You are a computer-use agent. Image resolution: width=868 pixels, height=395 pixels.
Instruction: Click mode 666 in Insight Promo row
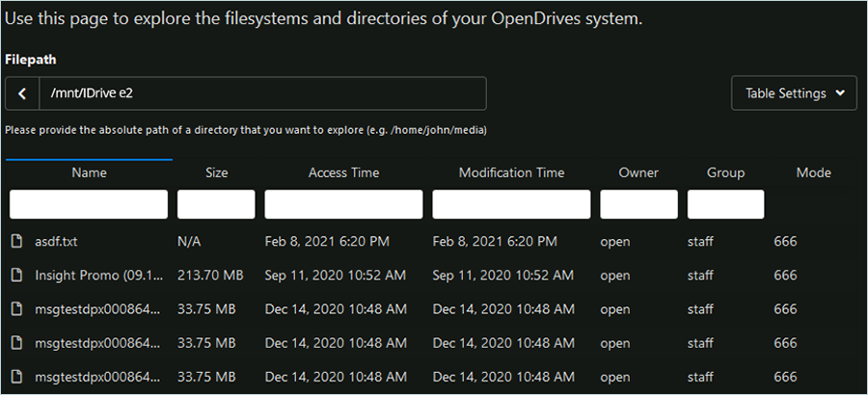(x=785, y=276)
